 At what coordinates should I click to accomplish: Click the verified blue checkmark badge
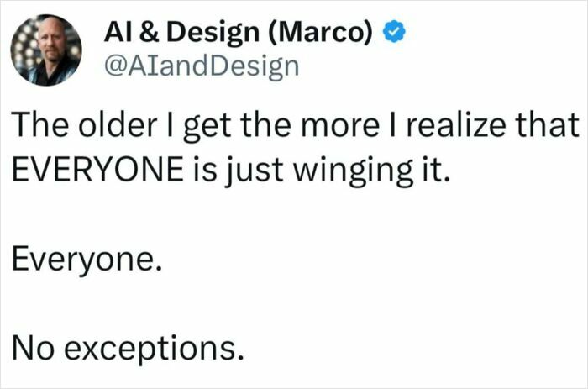point(396,33)
